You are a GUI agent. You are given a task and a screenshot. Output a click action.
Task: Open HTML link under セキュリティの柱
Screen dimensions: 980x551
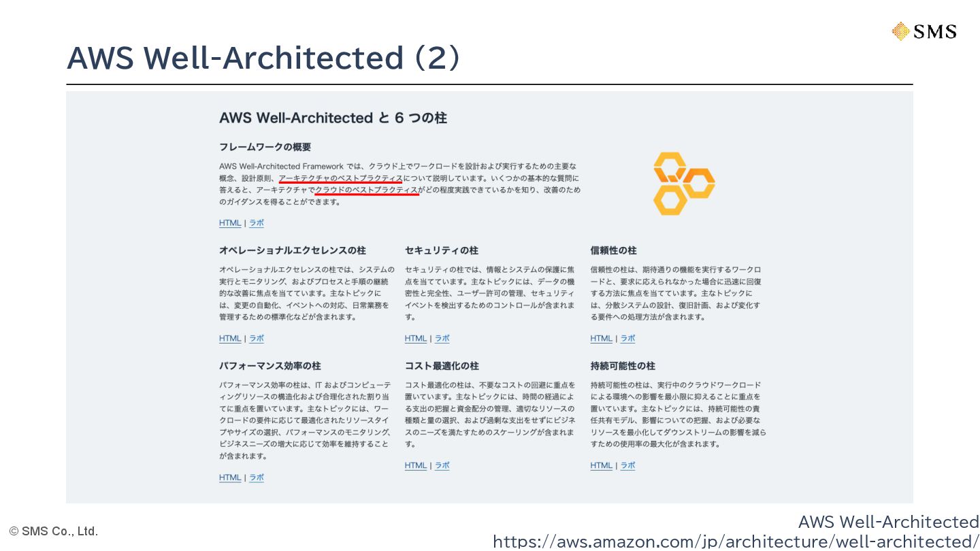tap(416, 339)
